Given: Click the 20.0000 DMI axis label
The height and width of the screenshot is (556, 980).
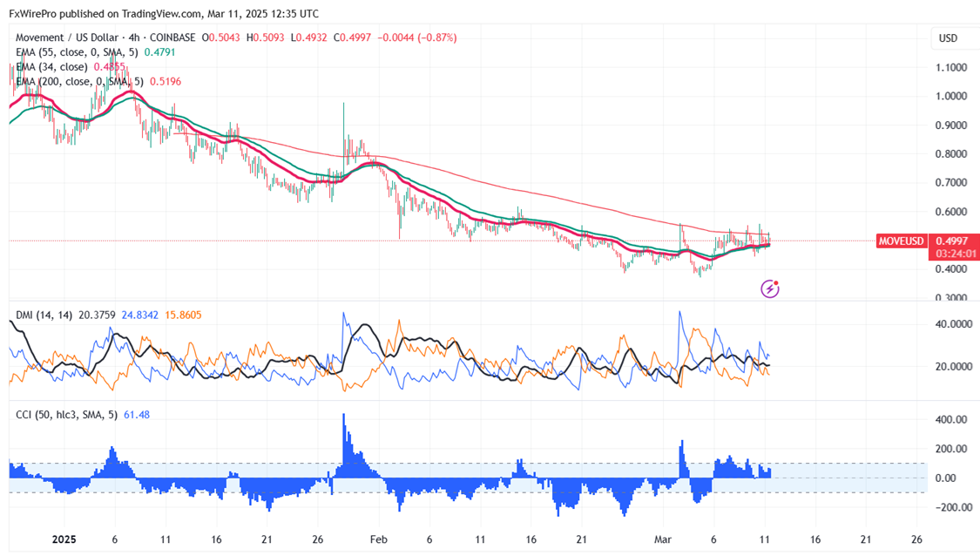Looking at the screenshot, I should click(954, 367).
